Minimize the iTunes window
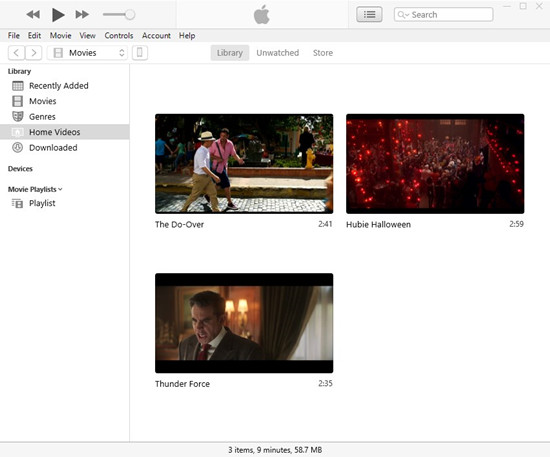This screenshot has width=550, height=457. tap(507, 6)
